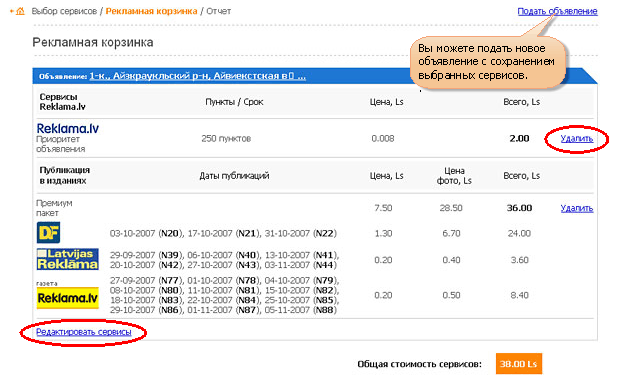
Task: Delete the Премиум пакет publication
Action: pos(577,208)
